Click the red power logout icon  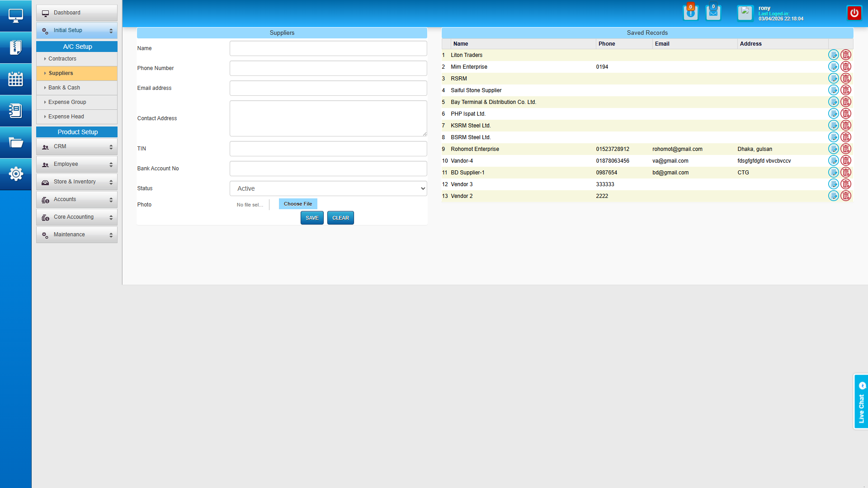tap(854, 13)
